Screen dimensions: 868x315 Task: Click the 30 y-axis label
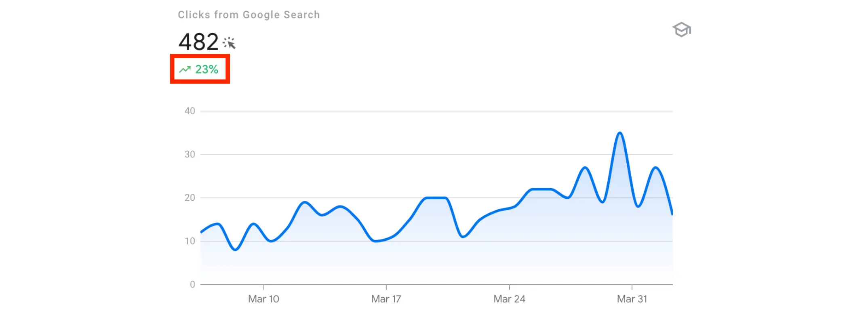[x=190, y=154]
